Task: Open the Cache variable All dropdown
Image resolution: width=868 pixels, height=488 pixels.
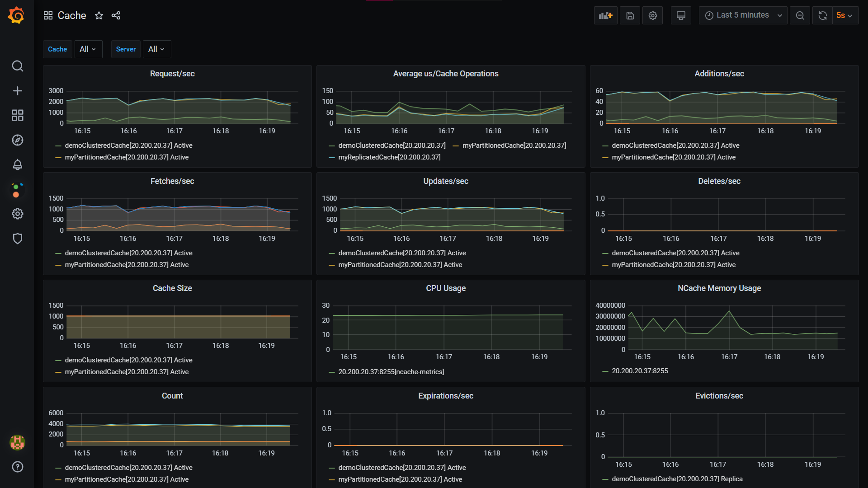Action: [x=88, y=49]
